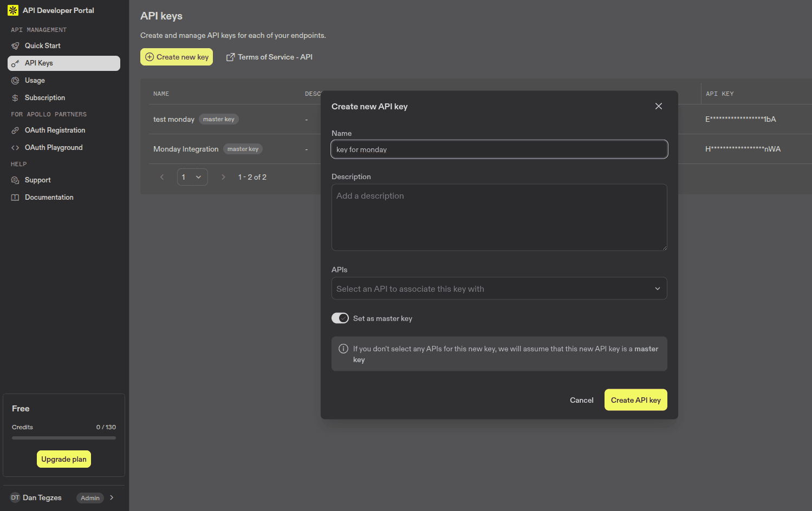This screenshot has width=812, height=511.
Task: Open Usage via its clock icon
Action: pyautogui.click(x=16, y=80)
